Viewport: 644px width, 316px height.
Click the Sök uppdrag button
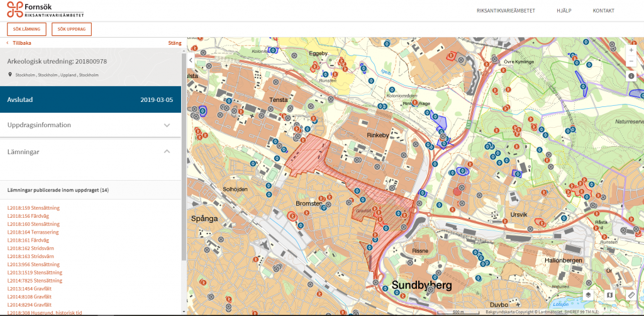[71, 30]
